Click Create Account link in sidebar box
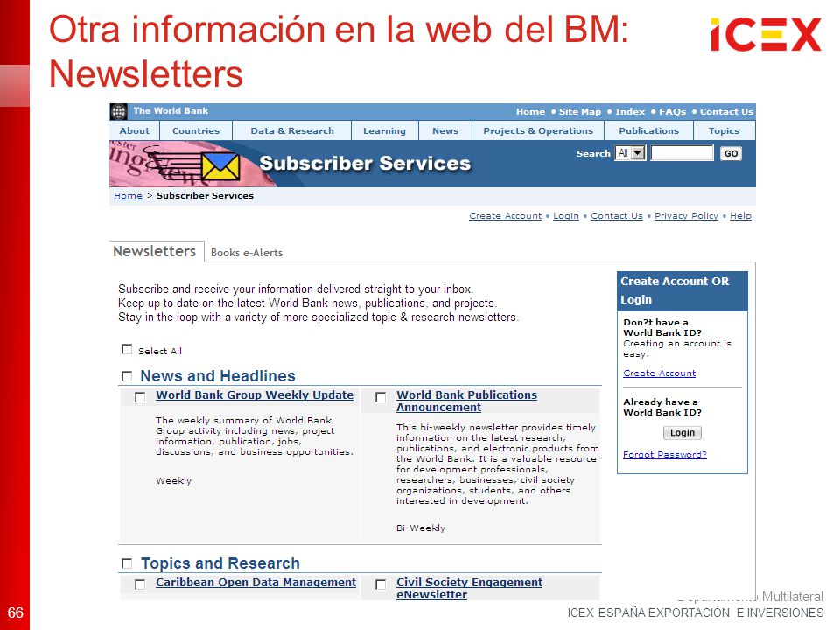Image resolution: width=840 pixels, height=630 pixels. (x=660, y=373)
